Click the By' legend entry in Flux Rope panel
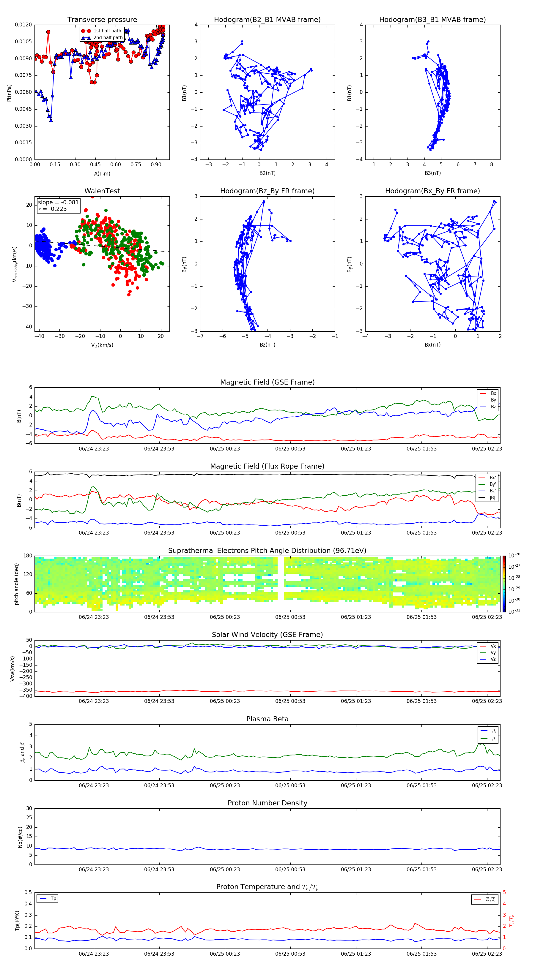This screenshot has height=980, width=535. coord(487,484)
